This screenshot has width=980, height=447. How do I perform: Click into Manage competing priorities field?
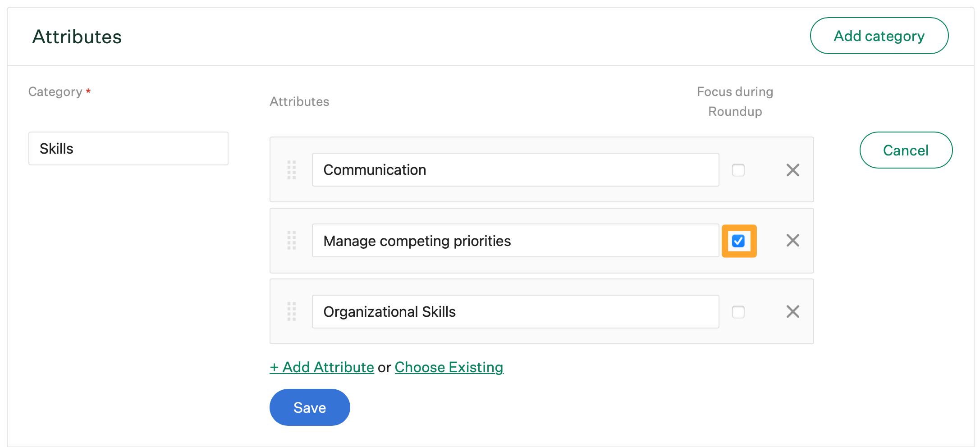click(515, 241)
